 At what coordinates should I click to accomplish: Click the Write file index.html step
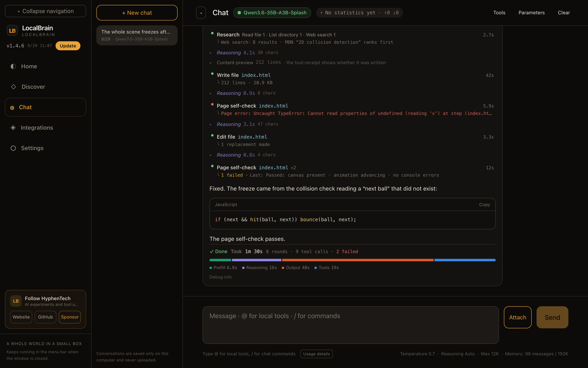[x=352, y=79]
